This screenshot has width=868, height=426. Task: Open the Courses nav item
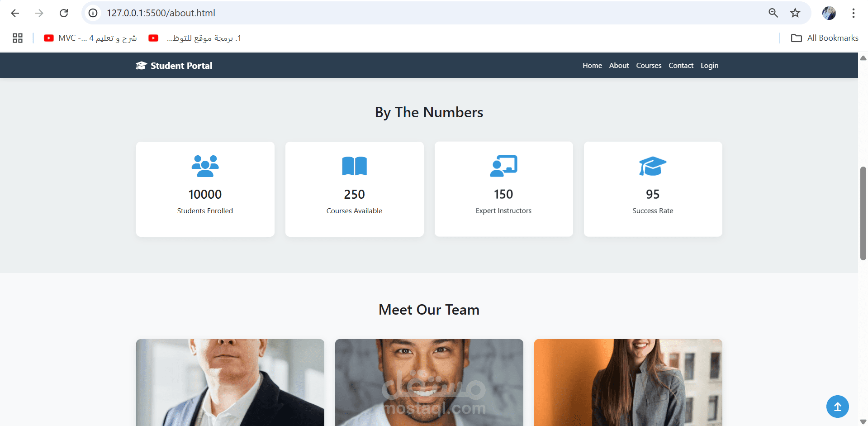649,66
